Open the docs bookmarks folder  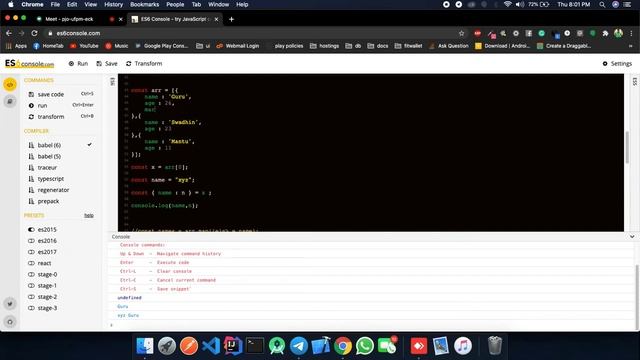click(378, 46)
